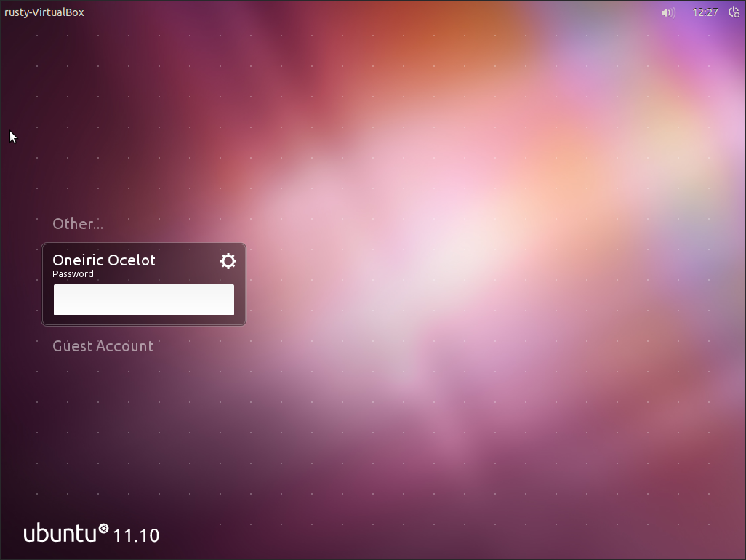Click the Ubuntu circle of friends logo
This screenshot has width=746, height=560.
[103, 529]
